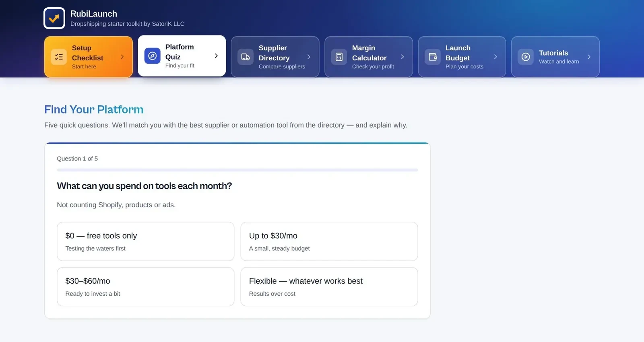Open the Supplier Directory tab
Image resolution: width=644 pixels, height=342 pixels.
click(275, 57)
